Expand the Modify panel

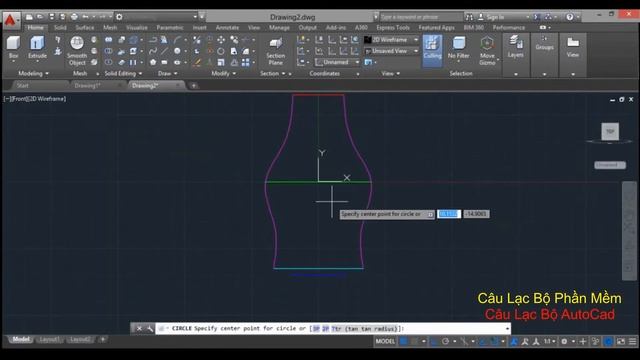224,73
